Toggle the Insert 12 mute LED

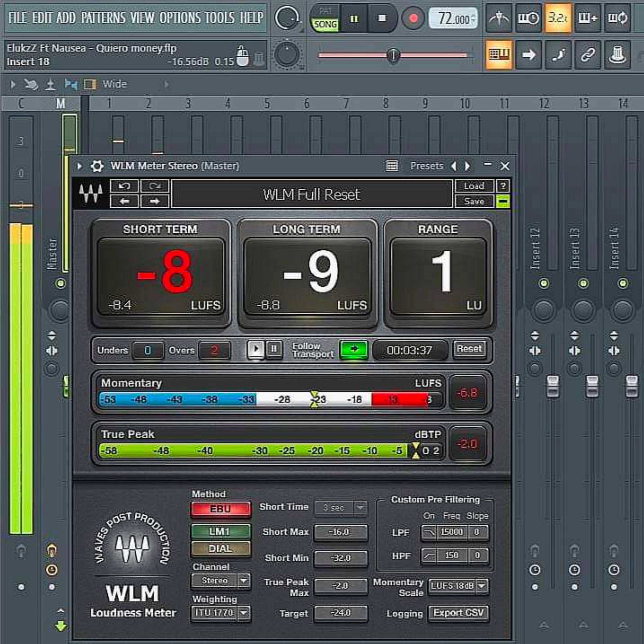click(x=544, y=283)
